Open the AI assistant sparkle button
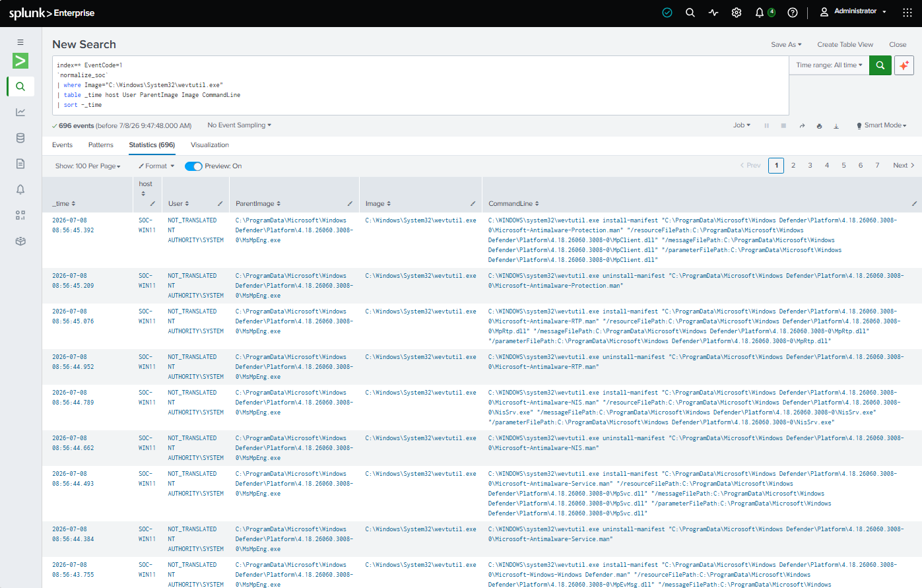The width and height of the screenshot is (922, 588). pyautogui.click(x=904, y=65)
